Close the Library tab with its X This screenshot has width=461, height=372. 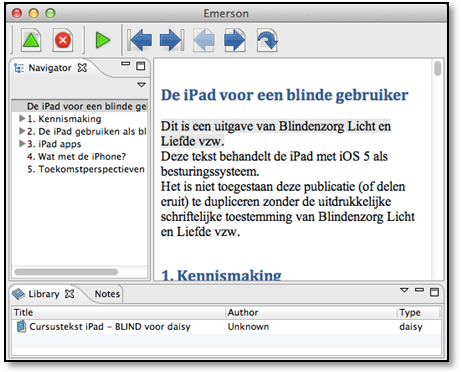pyautogui.click(x=70, y=294)
